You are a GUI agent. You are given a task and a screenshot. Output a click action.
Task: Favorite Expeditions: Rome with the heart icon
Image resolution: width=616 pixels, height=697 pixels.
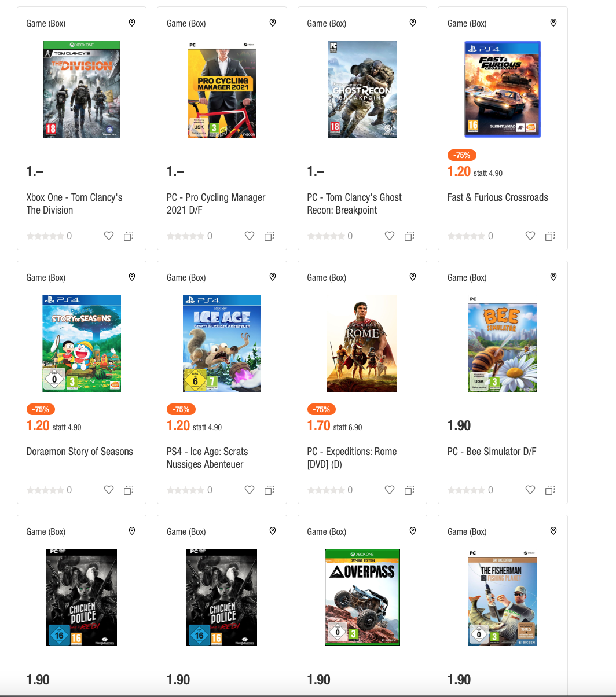[x=390, y=490]
